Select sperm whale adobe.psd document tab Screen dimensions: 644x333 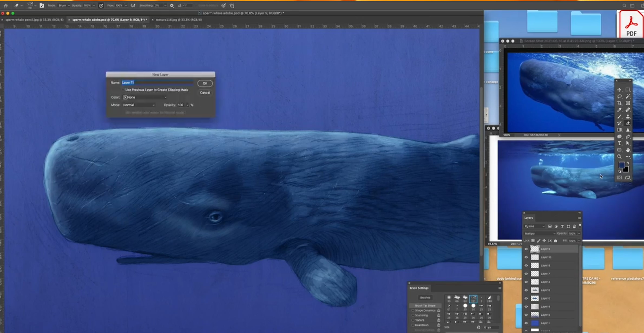click(x=110, y=20)
